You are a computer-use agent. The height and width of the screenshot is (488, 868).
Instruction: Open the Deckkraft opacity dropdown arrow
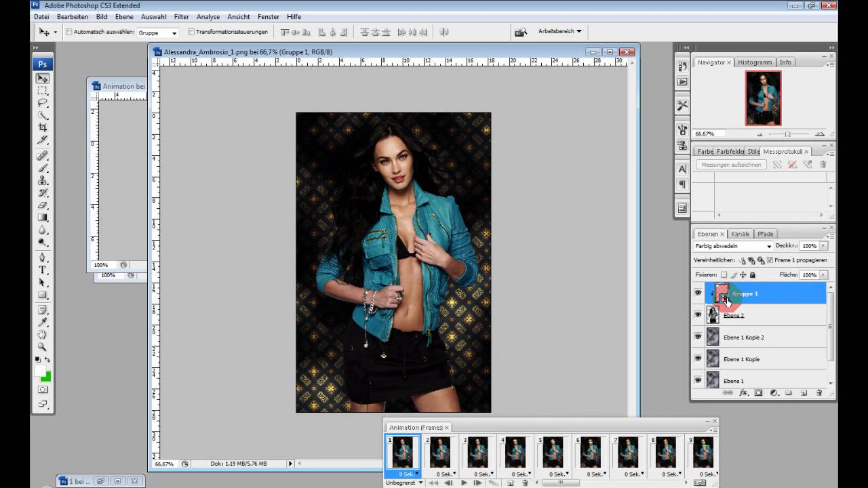(x=824, y=246)
